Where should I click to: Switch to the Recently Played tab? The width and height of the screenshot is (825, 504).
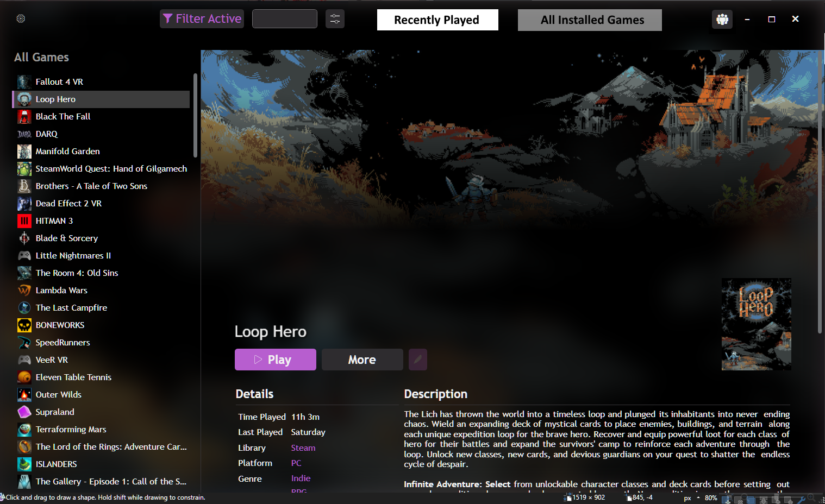(x=437, y=20)
